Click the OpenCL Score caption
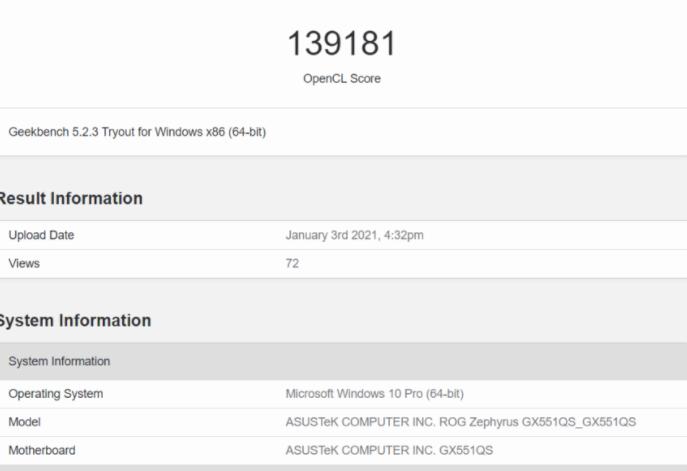This screenshot has width=687, height=471. (x=342, y=79)
